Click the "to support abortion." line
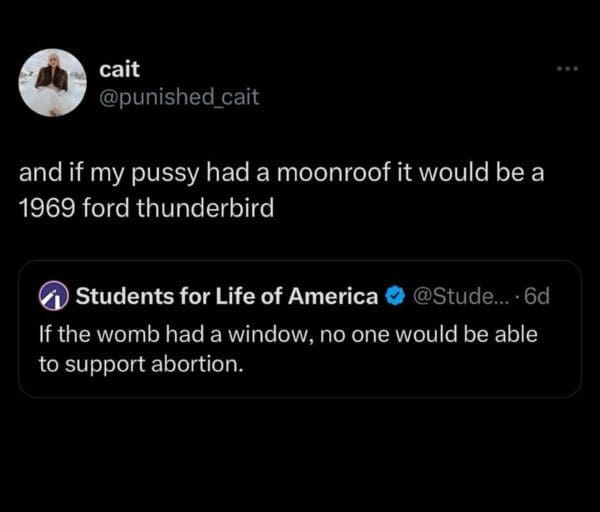 [x=141, y=364]
